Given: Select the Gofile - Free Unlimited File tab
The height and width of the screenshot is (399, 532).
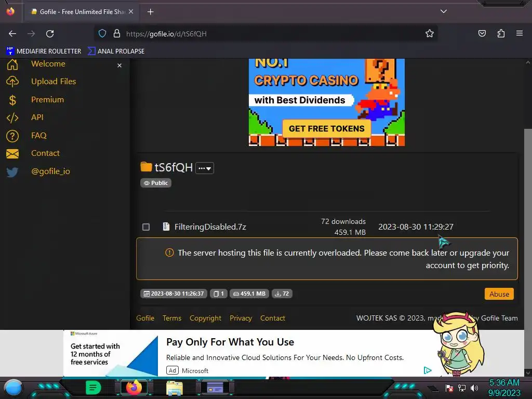Looking at the screenshot, I should [x=82, y=12].
